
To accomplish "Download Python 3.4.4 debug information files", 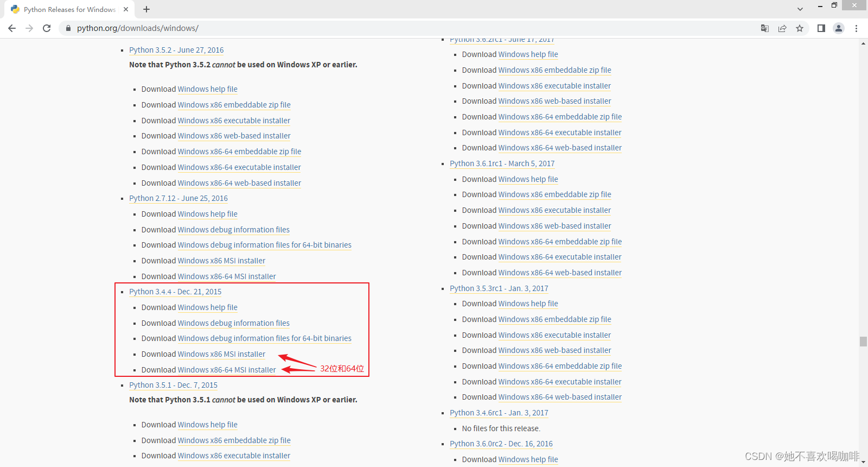I will (234, 323).
